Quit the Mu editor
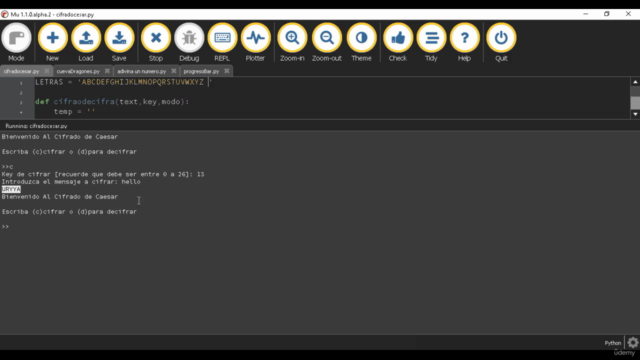Screen dimensions: 640x360 pyautogui.click(x=501, y=42)
